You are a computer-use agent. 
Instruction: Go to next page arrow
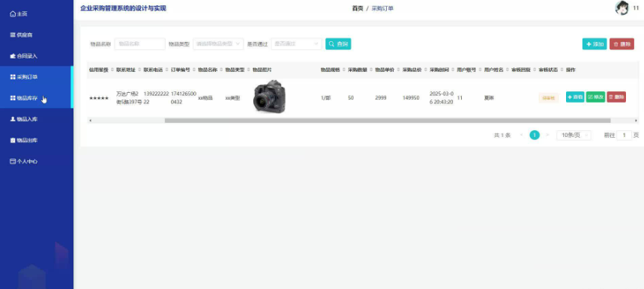[x=547, y=136]
